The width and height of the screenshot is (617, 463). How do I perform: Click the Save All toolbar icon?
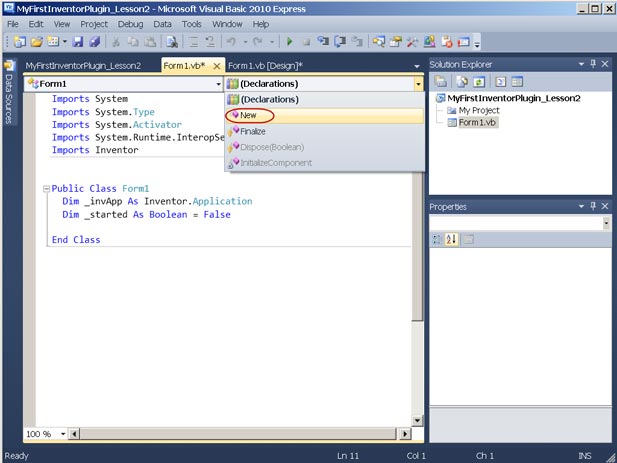point(95,42)
